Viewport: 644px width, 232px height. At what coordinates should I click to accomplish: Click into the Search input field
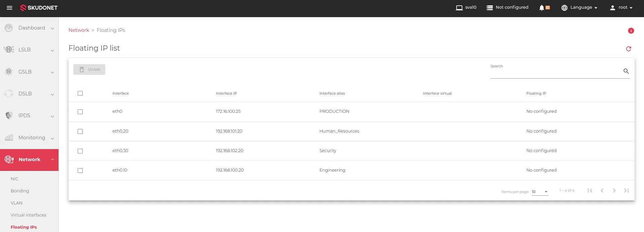[555, 72]
